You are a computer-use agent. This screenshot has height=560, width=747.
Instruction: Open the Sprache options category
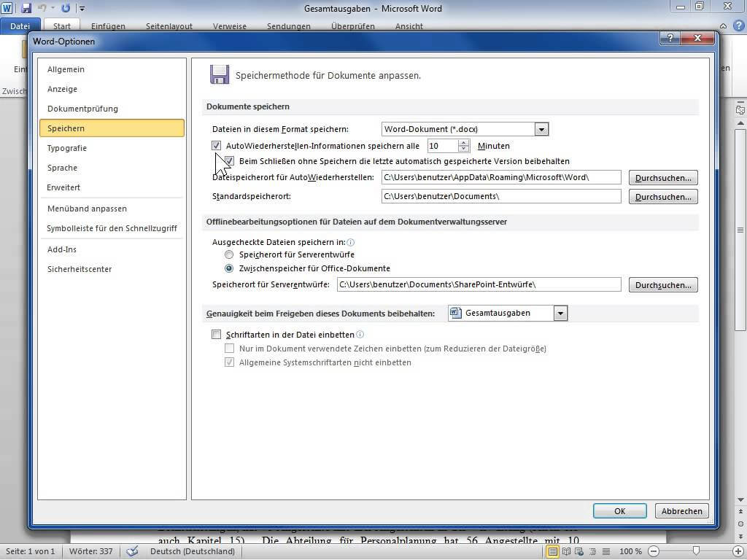(112, 168)
